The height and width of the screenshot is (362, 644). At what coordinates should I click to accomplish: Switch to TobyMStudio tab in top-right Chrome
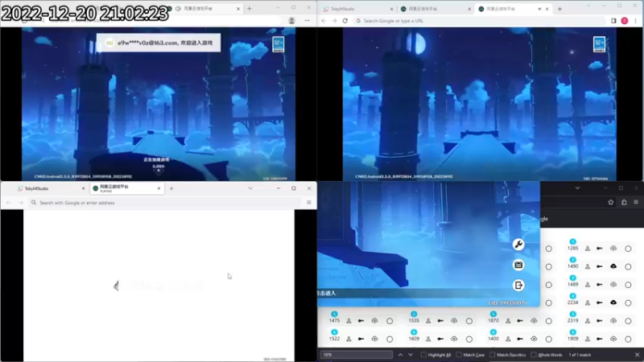pyautogui.click(x=357, y=9)
